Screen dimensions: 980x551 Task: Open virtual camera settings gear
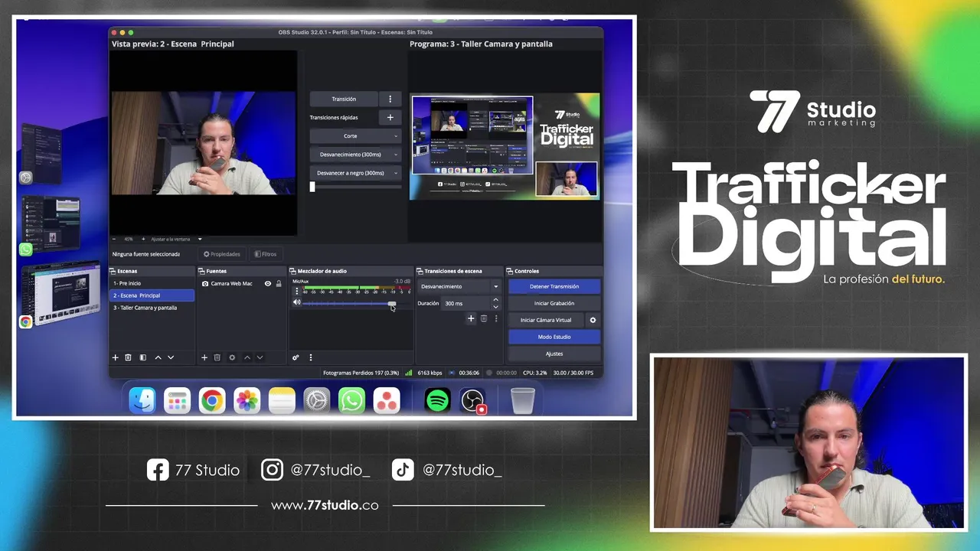tap(593, 320)
